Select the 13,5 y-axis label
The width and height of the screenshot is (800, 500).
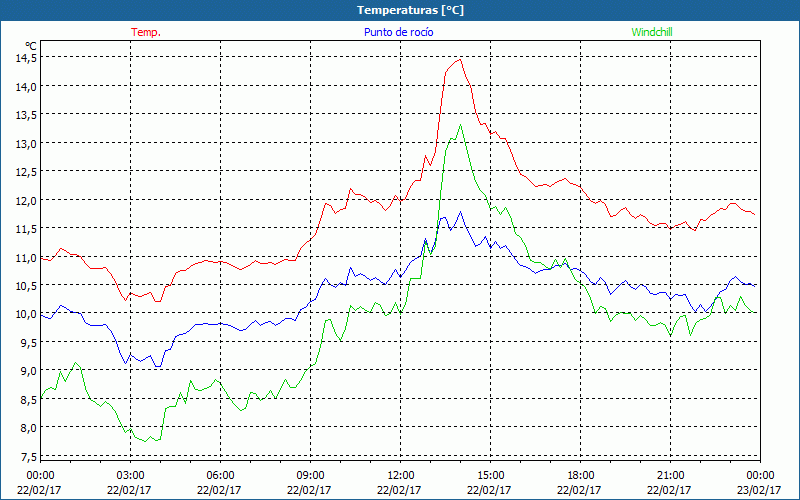pos(26,115)
